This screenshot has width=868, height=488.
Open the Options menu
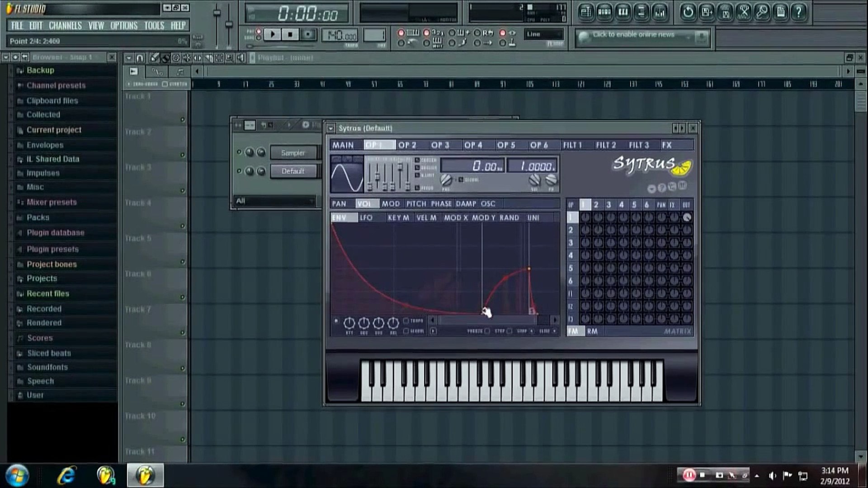click(124, 26)
